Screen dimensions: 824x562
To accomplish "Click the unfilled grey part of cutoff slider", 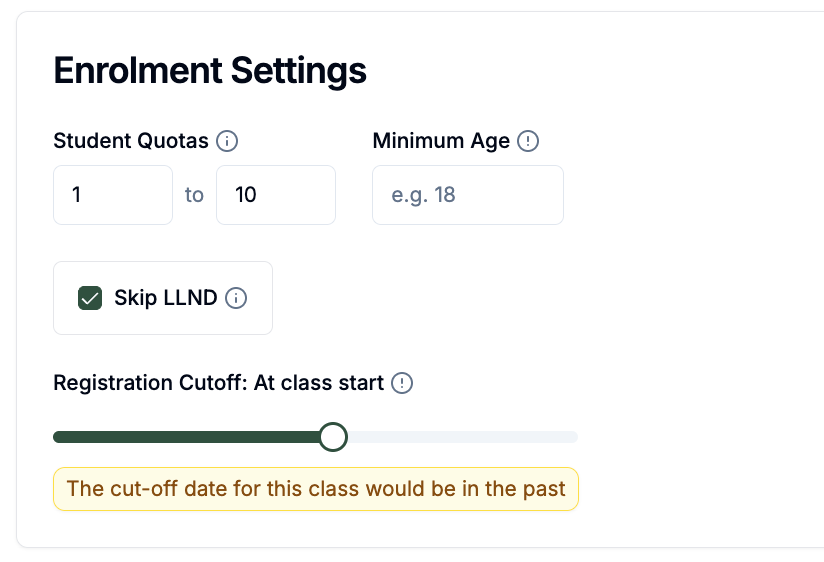I will [x=462, y=437].
